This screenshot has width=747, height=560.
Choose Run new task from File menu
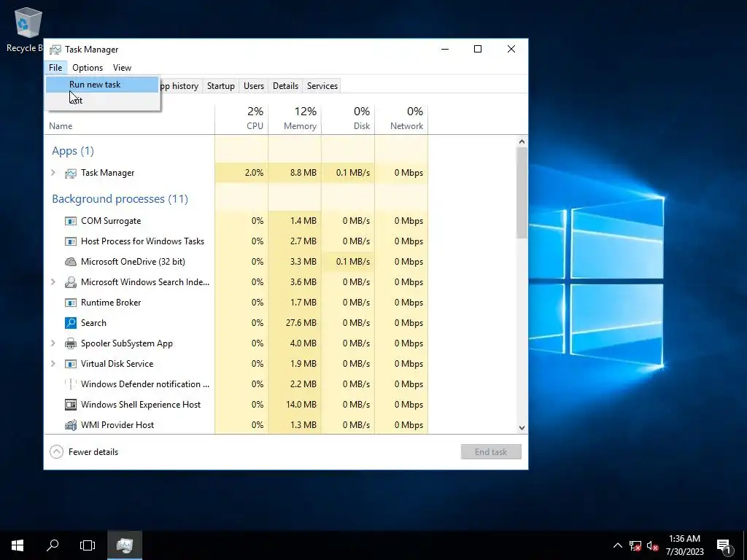[102, 85]
